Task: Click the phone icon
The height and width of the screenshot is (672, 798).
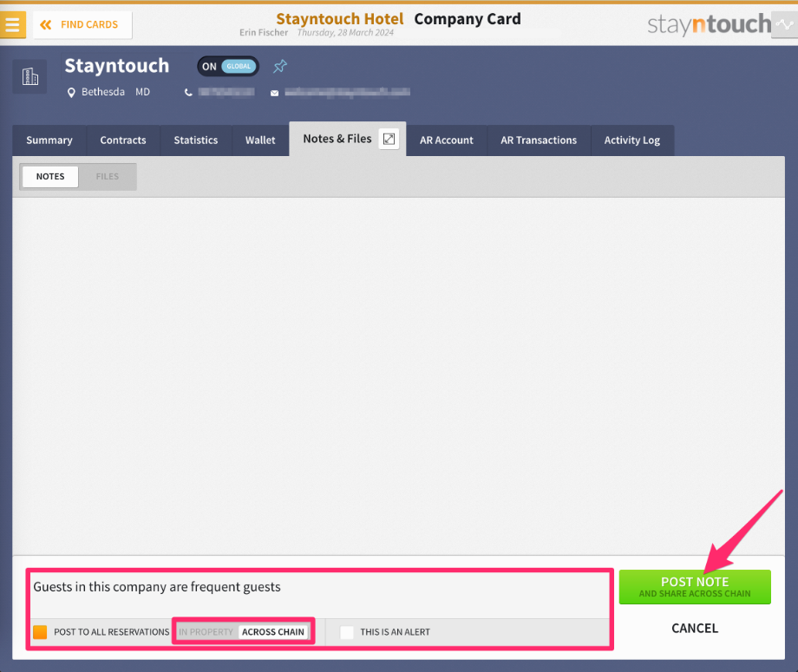Action: pos(188,93)
